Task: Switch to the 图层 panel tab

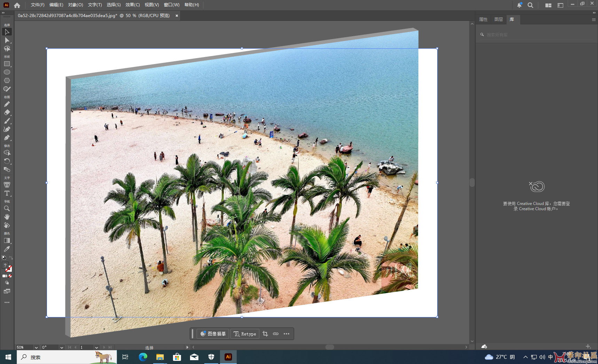Action: pos(498,19)
